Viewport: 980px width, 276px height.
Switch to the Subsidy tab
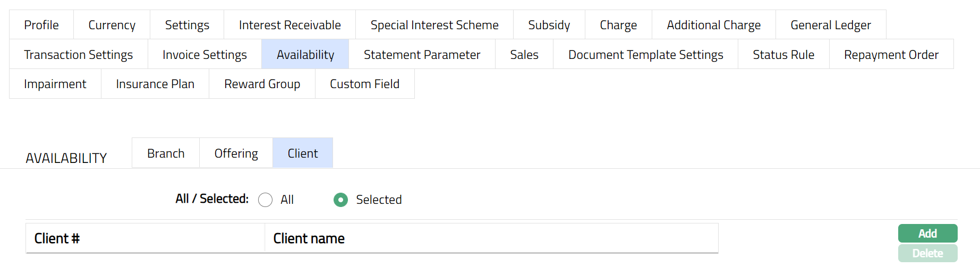pyautogui.click(x=549, y=25)
